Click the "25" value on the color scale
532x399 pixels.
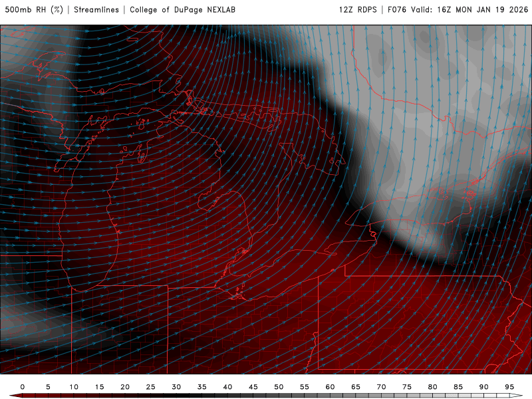point(151,387)
